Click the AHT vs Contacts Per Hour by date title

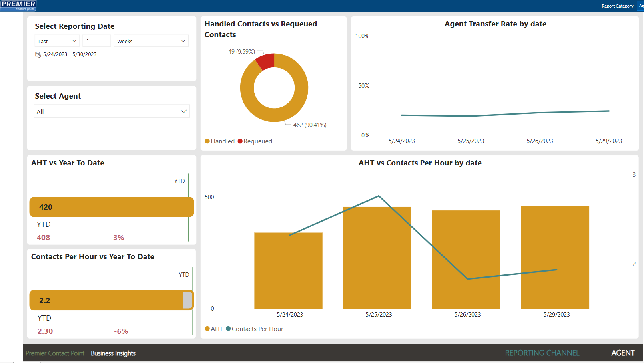pyautogui.click(x=420, y=163)
